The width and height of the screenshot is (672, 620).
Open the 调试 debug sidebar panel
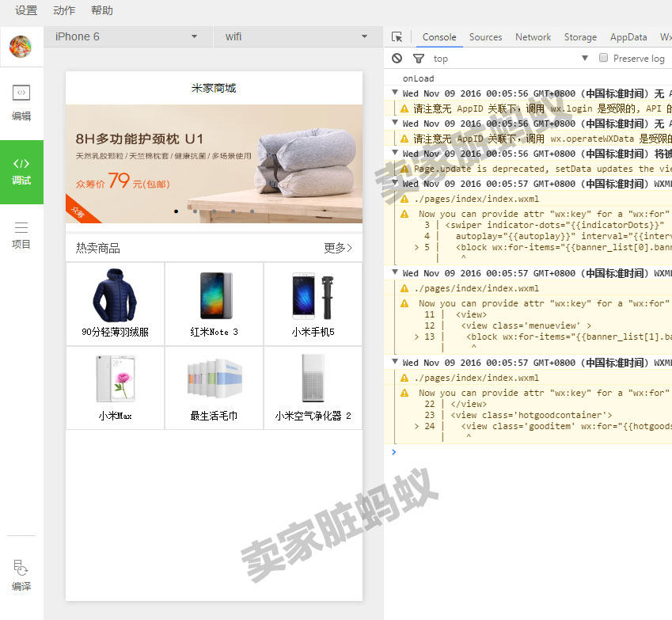[21, 172]
